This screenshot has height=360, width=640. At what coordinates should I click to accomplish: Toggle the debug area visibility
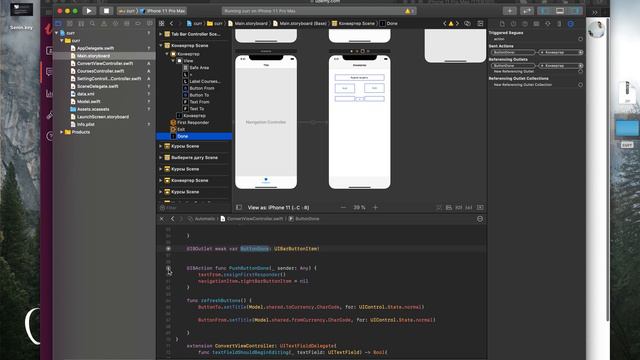coord(560,11)
